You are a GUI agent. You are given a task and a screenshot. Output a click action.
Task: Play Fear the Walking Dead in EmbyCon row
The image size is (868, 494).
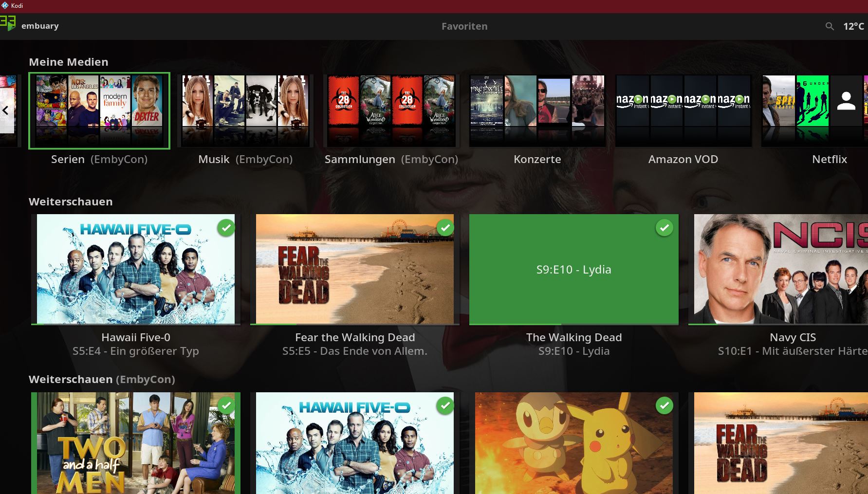pos(778,443)
